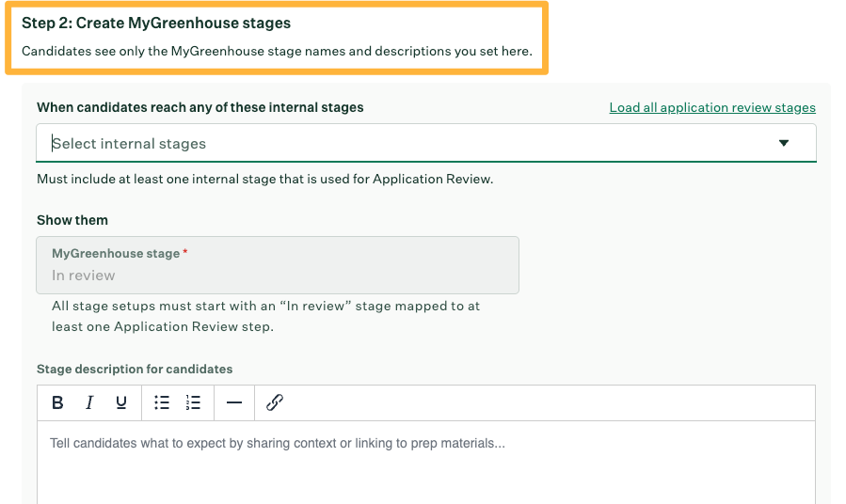Click the 'All stage setups must start' helper text

(265, 317)
